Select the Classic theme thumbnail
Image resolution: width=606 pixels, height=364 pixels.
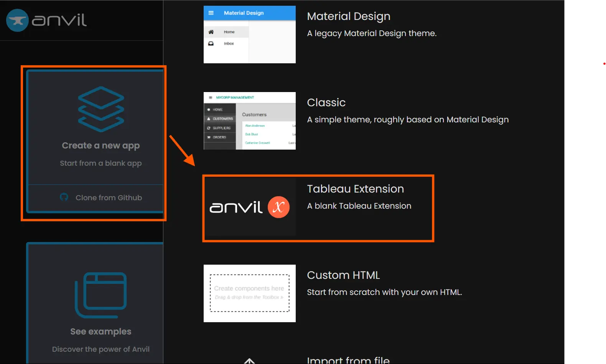(x=250, y=121)
